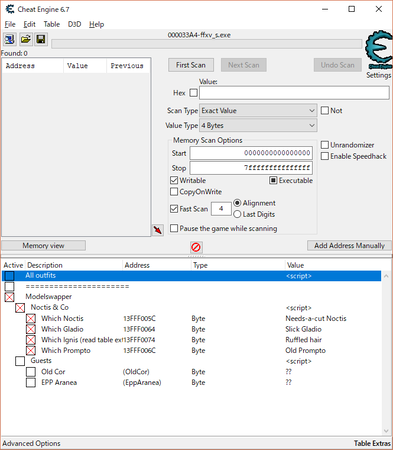Open Cheat Engine settings logo
Viewport: 393px width, 450px height.
click(x=379, y=50)
